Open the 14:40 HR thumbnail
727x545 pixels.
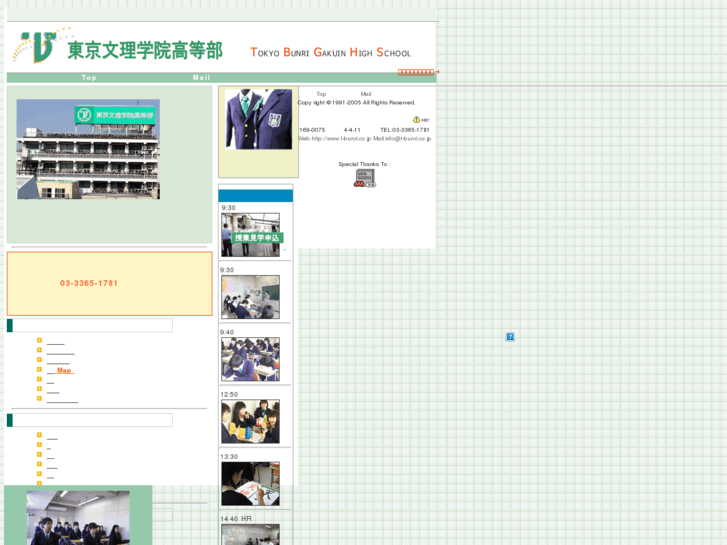(x=250, y=534)
